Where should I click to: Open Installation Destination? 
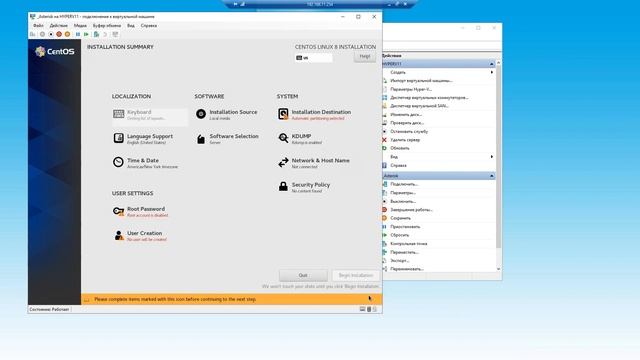pyautogui.click(x=314, y=115)
